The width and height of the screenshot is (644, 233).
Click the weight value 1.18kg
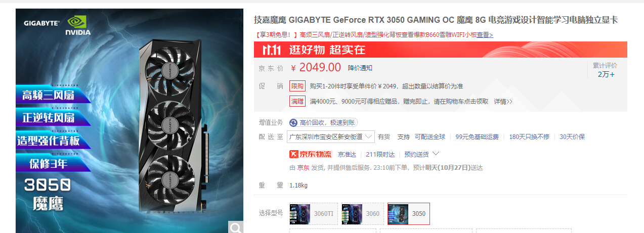(x=298, y=185)
